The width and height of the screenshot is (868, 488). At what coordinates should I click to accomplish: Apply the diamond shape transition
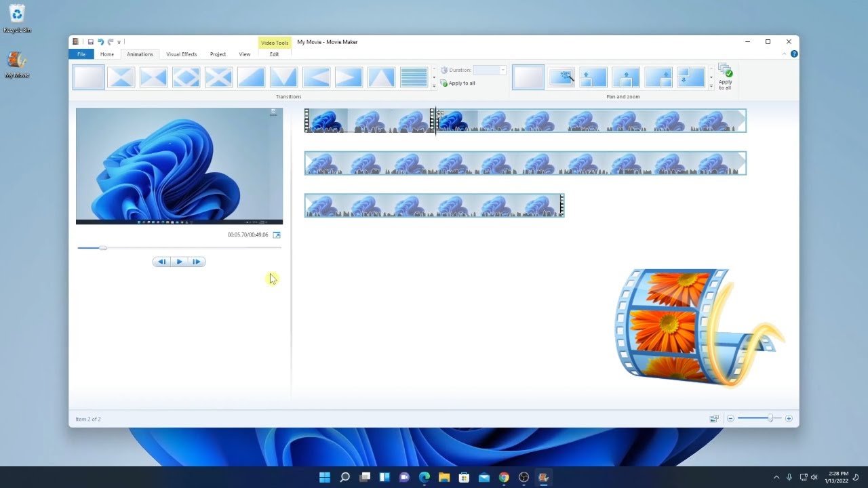pyautogui.click(x=186, y=77)
